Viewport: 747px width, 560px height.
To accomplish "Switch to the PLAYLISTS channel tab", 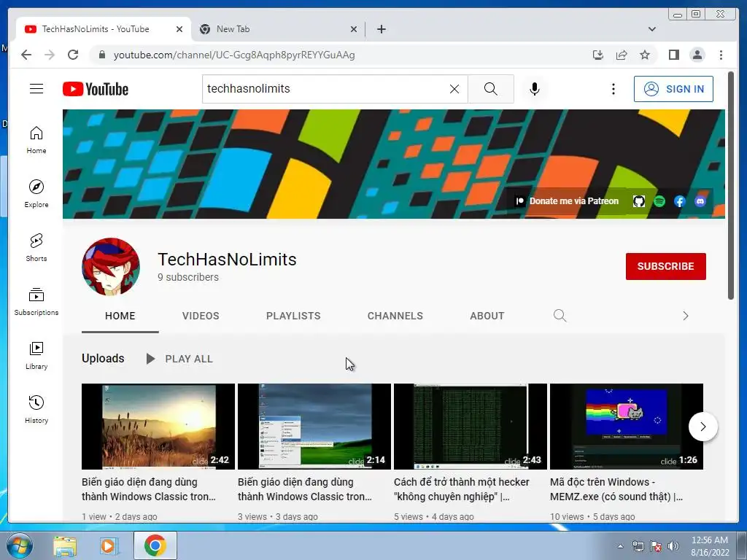I will pos(293,316).
